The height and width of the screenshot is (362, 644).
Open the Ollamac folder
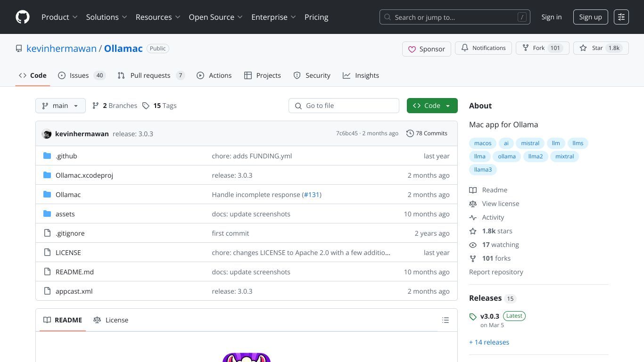tap(68, 195)
